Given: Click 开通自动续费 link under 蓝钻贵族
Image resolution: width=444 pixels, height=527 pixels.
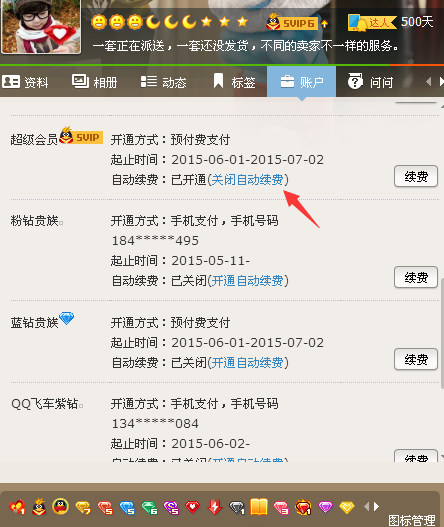Looking at the screenshot, I should pos(247,363).
